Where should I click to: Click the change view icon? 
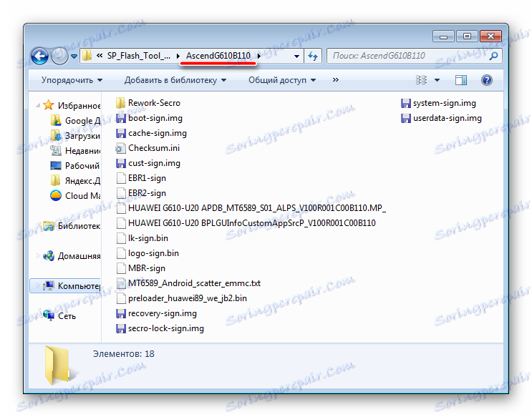pyautogui.click(x=421, y=80)
